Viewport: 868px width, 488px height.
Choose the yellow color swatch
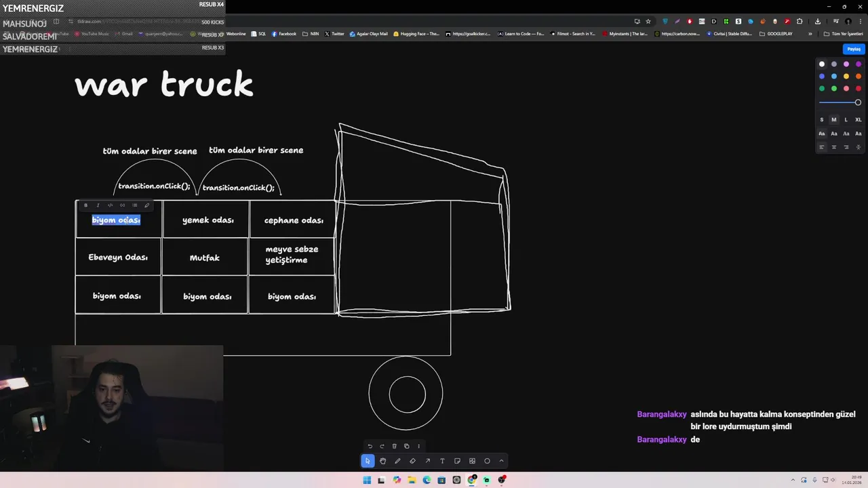coord(846,77)
